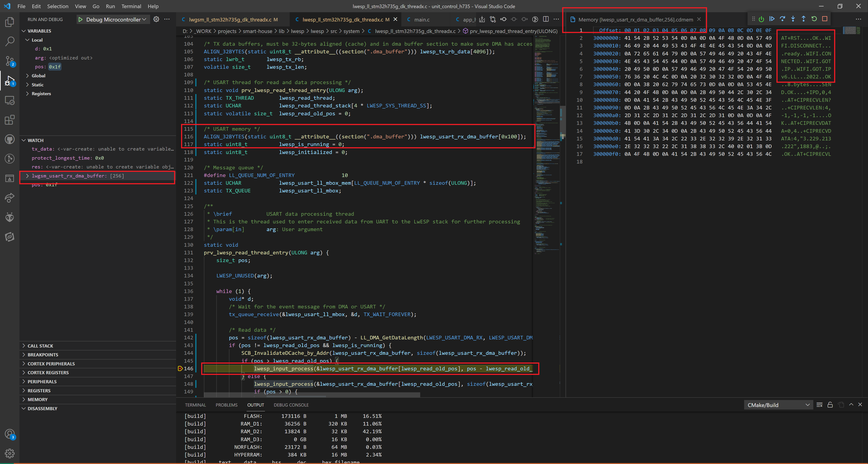Close the Memory cdmem tab
The image size is (868, 464).
pyautogui.click(x=699, y=19)
